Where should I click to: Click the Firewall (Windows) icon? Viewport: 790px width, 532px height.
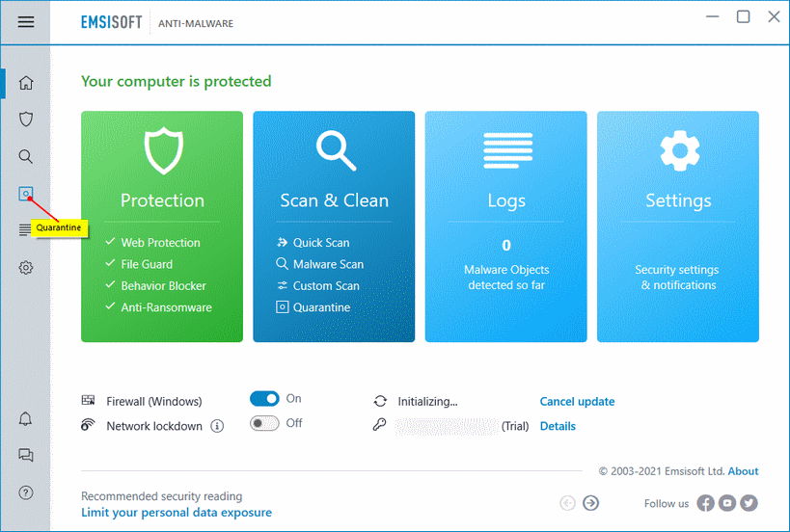point(88,401)
